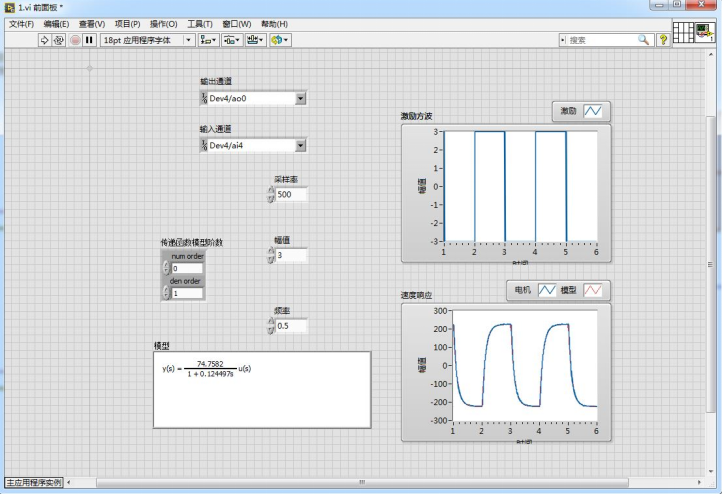Open the Align Objects toolbar menu
The height and width of the screenshot is (494, 723).
(208, 40)
